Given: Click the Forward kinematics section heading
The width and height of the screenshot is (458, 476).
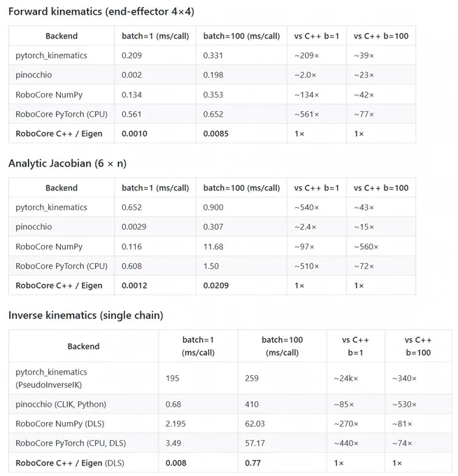Looking at the screenshot, I should [x=101, y=11].
